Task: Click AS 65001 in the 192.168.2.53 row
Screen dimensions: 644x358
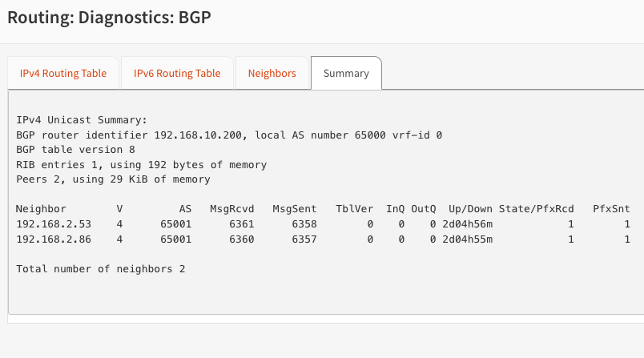Action: (175, 224)
